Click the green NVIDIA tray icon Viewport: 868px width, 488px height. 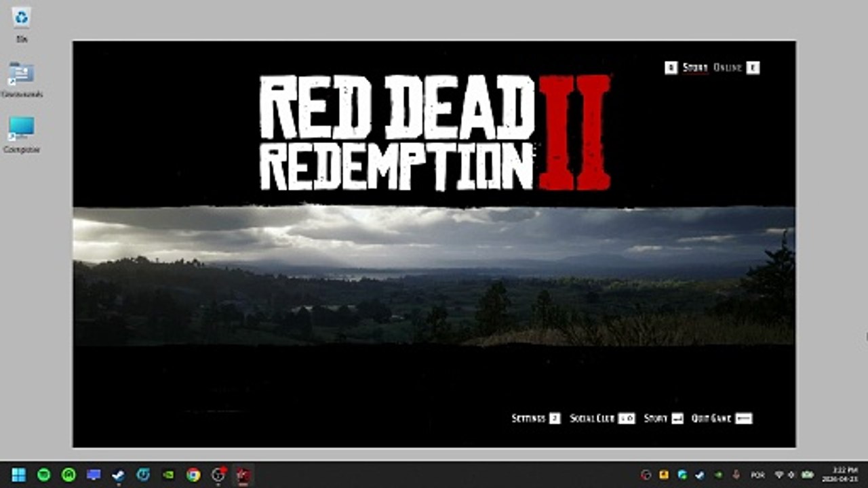pos(718,475)
